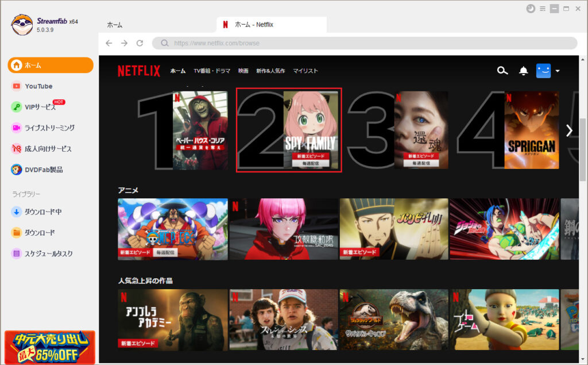Screen dimensions: 588x365
Task: Click the blue Netflix profile avatar
Action: [543, 71]
